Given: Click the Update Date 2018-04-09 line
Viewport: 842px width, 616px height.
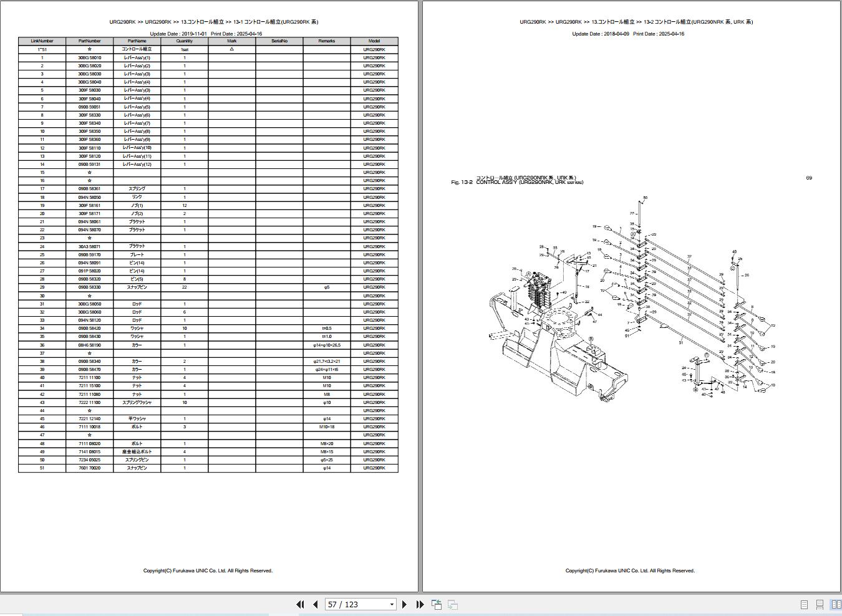Looking at the screenshot, I should pos(628,34).
